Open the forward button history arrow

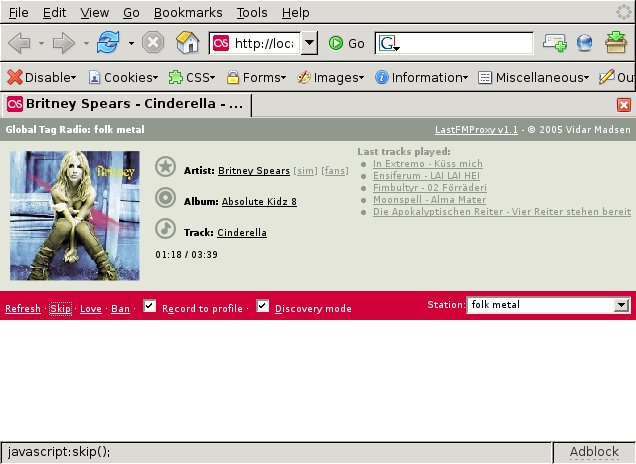pyautogui.click(x=86, y=43)
